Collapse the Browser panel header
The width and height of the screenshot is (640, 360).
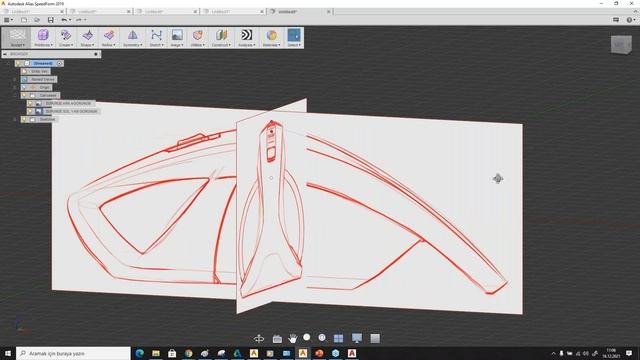pos(5,54)
